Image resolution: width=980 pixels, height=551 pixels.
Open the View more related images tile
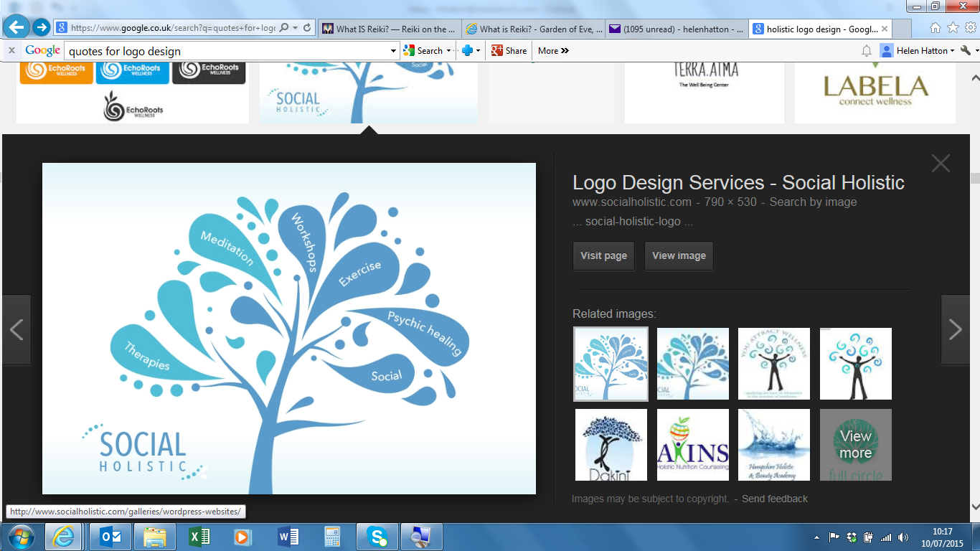[855, 445]
